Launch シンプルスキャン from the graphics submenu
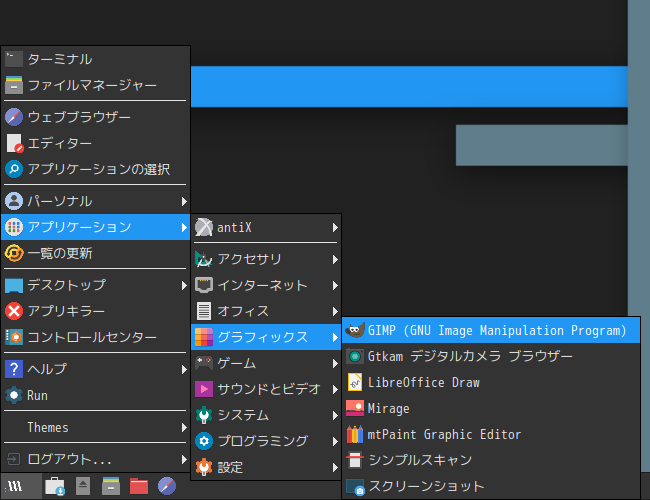The image size is (650, 500). click(491, 460)
